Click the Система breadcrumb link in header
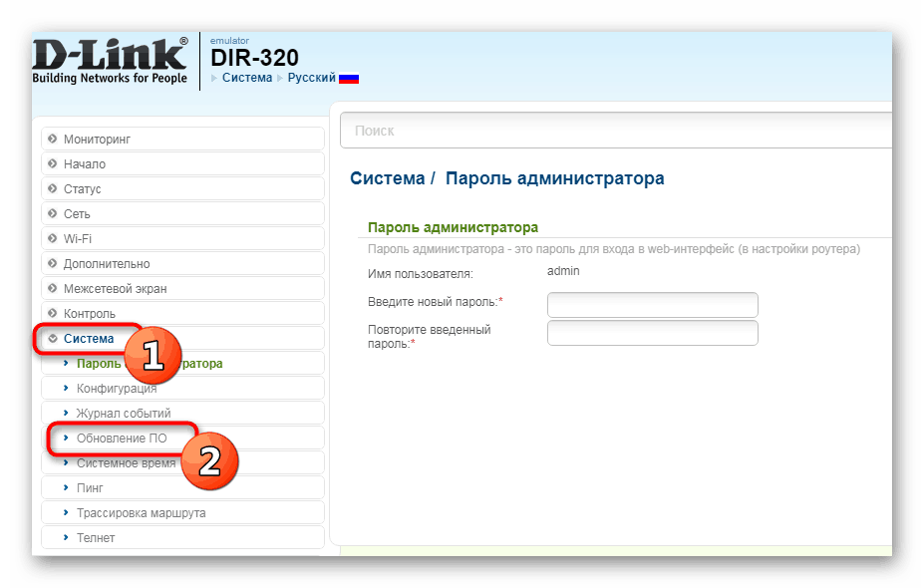Screen dimensions: 924x588 [247, 78]
